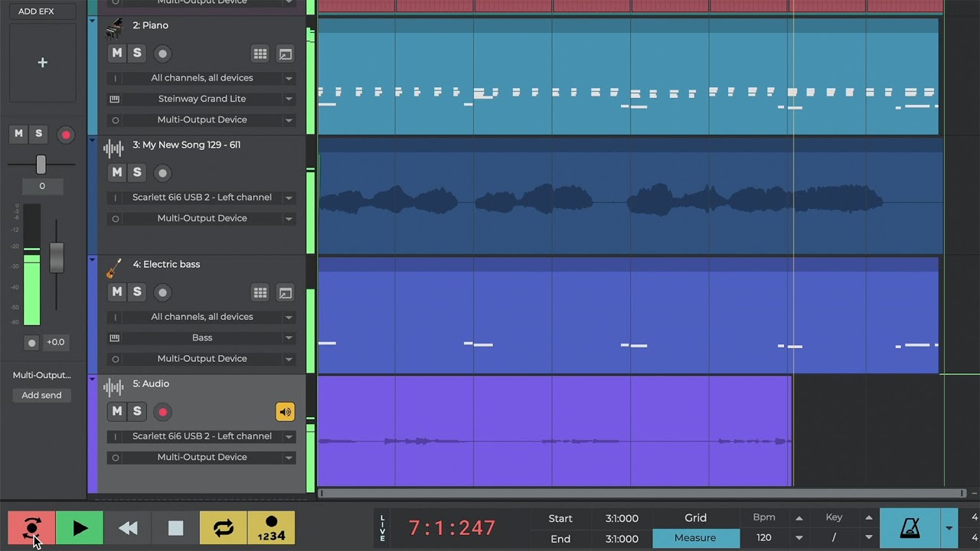Open the track 5 Audio Scarlett input dropdown
Screen dimensions: 980x551
(x=201, y=436)
